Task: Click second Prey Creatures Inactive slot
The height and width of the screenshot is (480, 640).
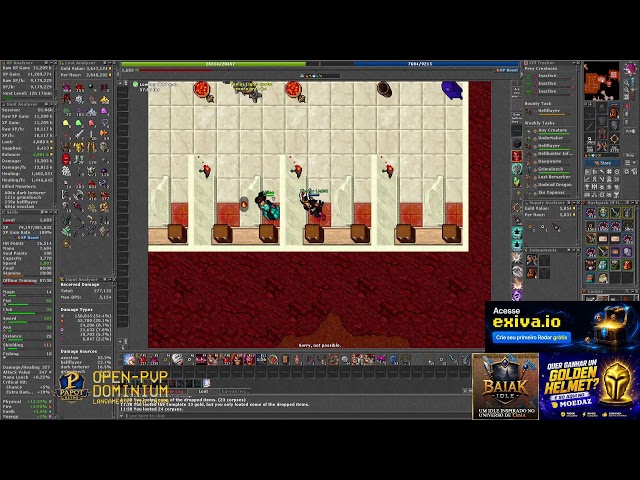Action: tap(549, 84)
